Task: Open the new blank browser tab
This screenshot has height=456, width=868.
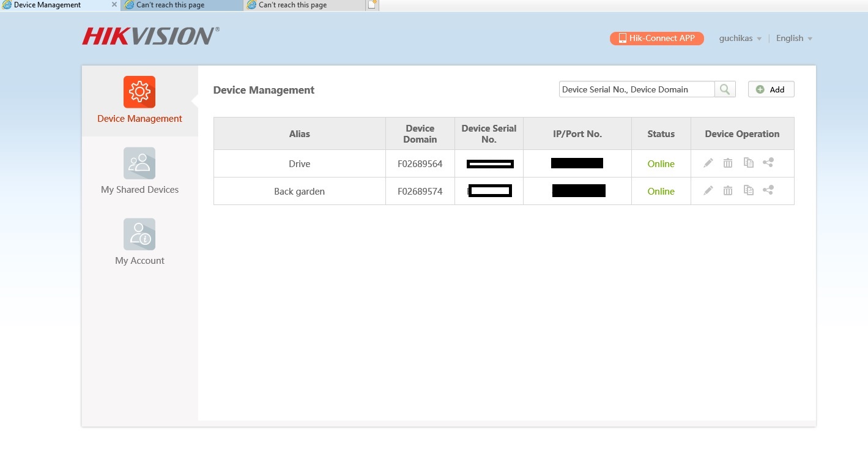Action: [372, 5]
